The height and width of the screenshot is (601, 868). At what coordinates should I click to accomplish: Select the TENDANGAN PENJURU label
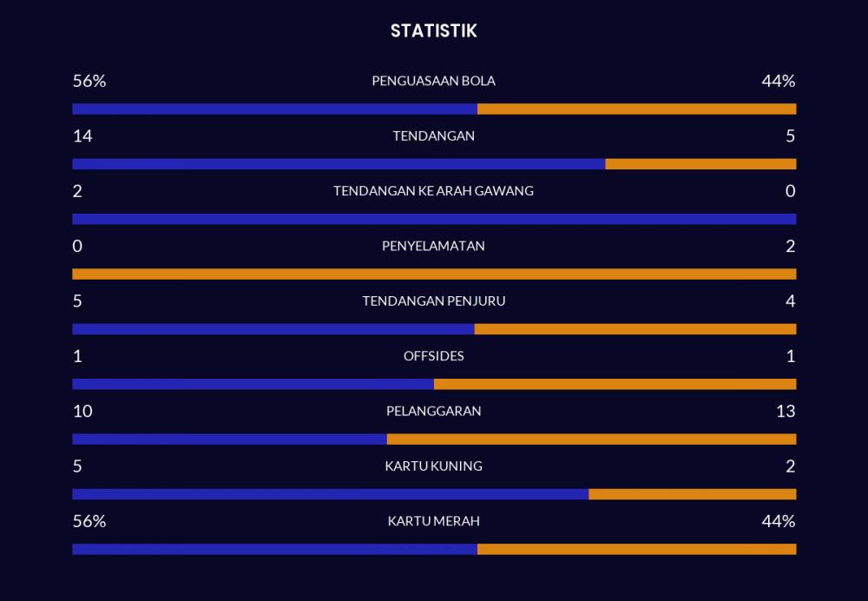click(x=433, y=300)
